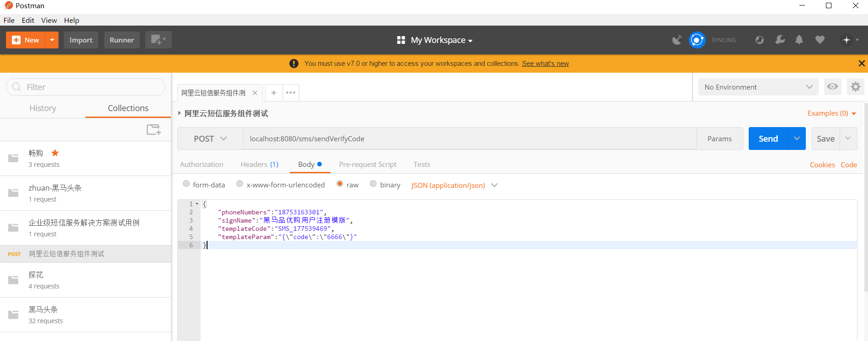The width and height of the screenshot is (868, 341).
Task: Click the request URL field
Action: [x=470, y=139]
